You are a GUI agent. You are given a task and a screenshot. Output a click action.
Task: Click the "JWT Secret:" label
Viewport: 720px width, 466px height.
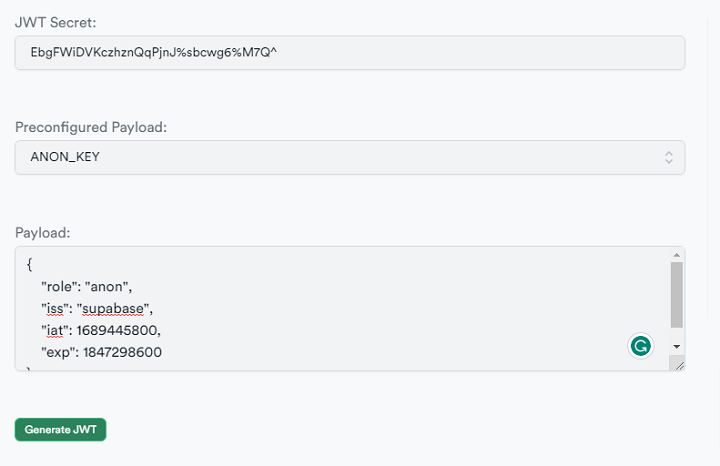tap(56, 22)
